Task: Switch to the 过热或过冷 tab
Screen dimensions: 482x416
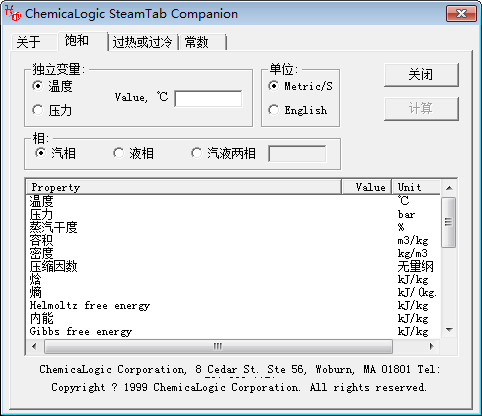Action: pyautogui.click(x=142, y=42)
